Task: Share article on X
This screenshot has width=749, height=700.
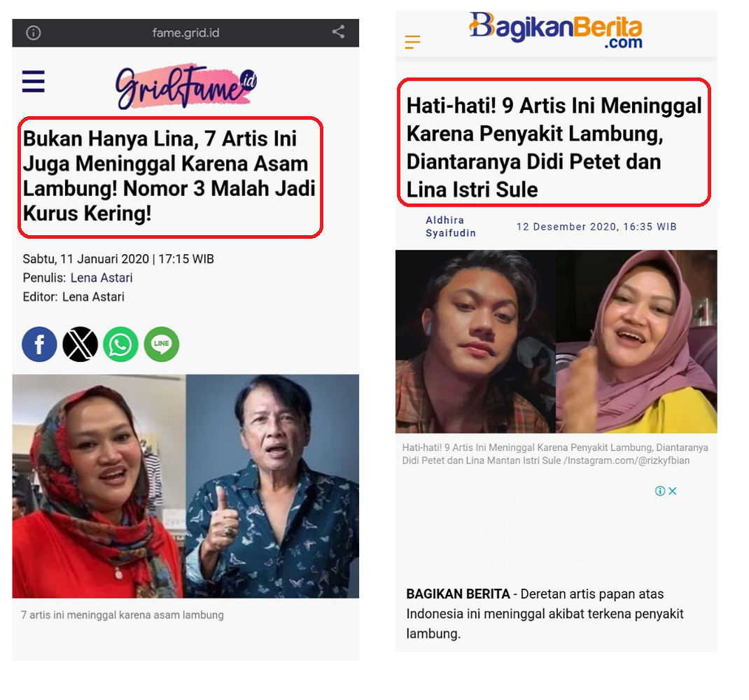Action: (80, 344)
